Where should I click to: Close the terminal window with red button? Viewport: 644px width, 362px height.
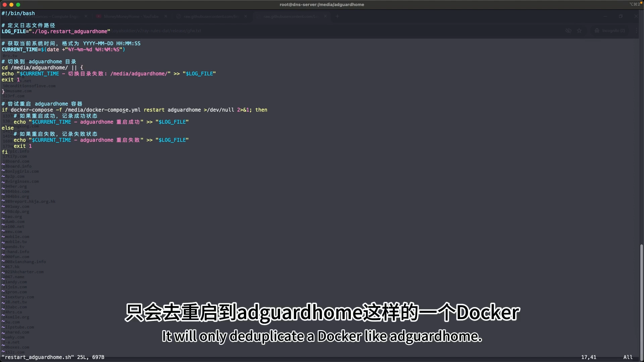coord(5,5)
